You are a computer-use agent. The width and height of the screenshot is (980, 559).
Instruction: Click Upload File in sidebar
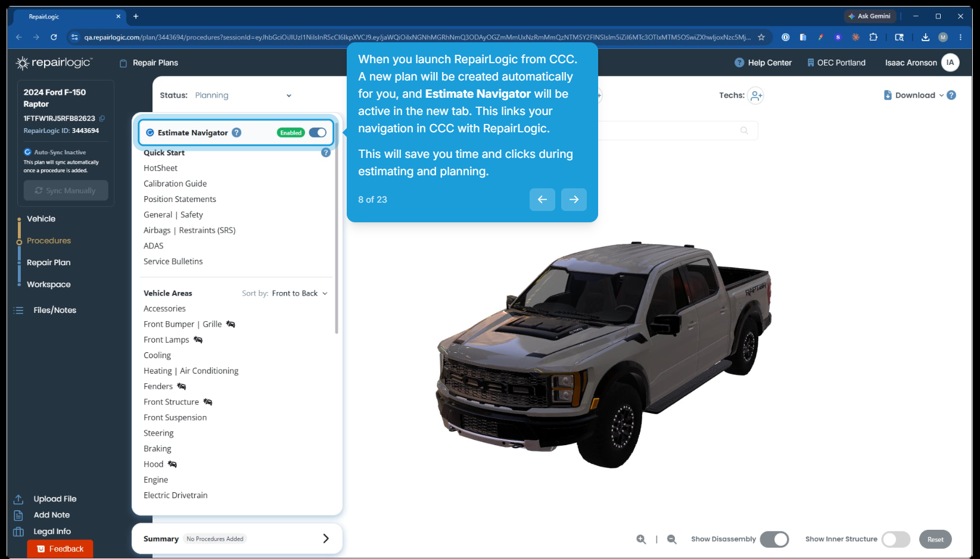click(55, 499)
